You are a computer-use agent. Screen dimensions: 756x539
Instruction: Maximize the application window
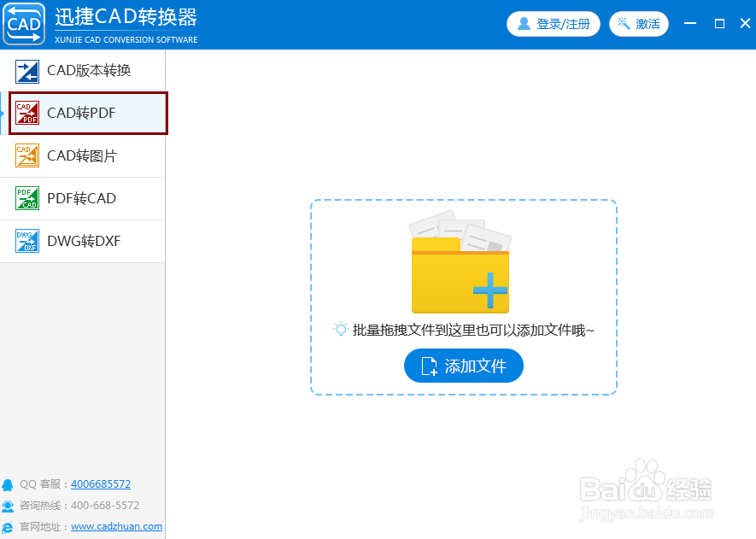point(719,23)
